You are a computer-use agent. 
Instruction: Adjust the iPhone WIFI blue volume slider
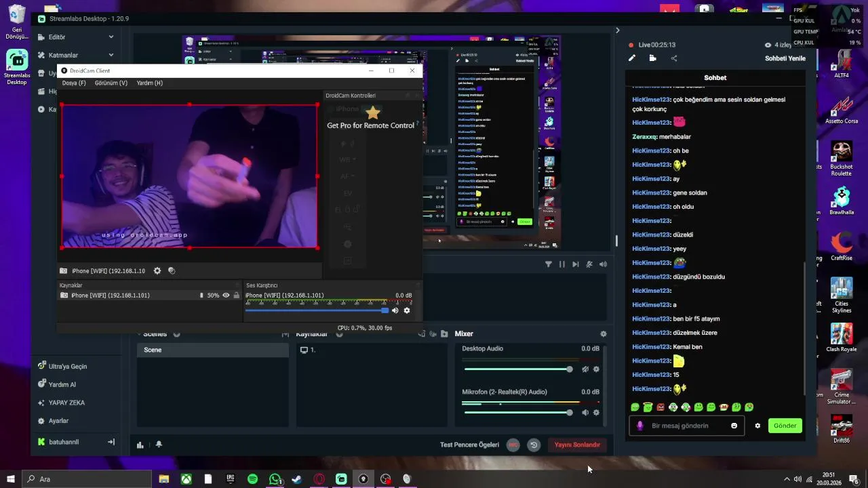(317, 310)
